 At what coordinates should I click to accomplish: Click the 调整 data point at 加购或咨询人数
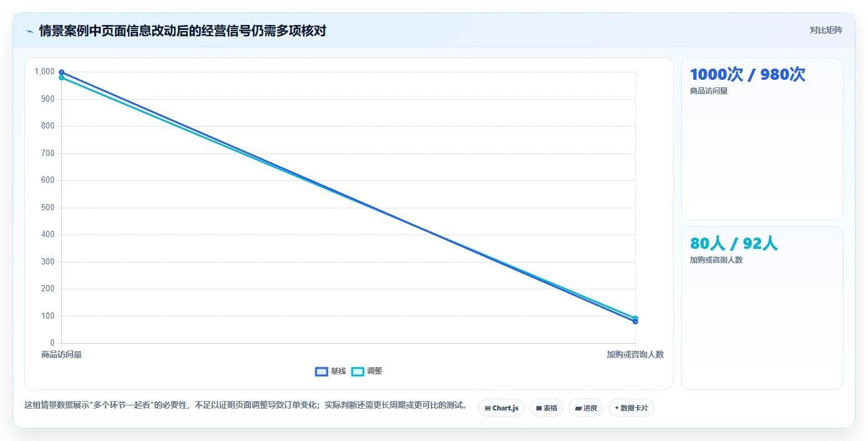pos(635,318)
